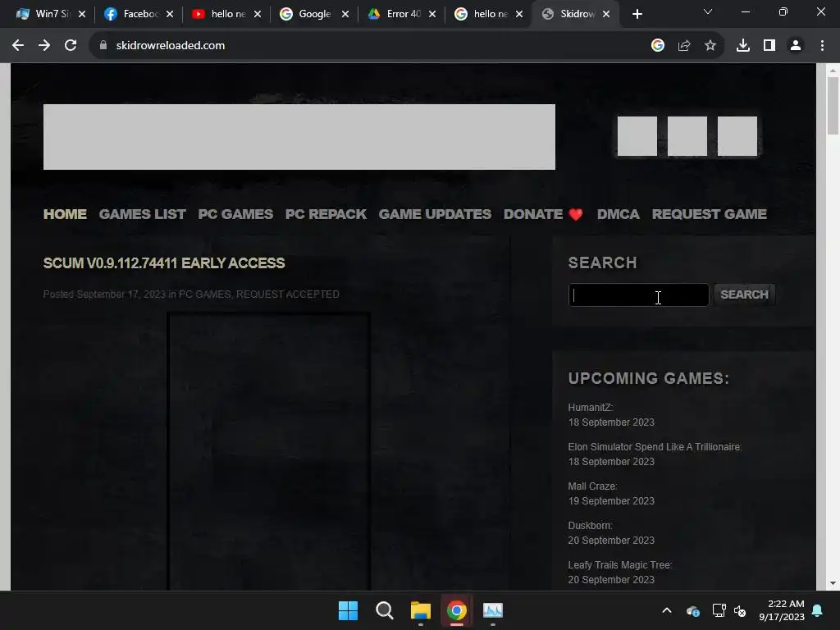Open the Chrome profile avatar
The image size is (840, 630).
point(796,46)
